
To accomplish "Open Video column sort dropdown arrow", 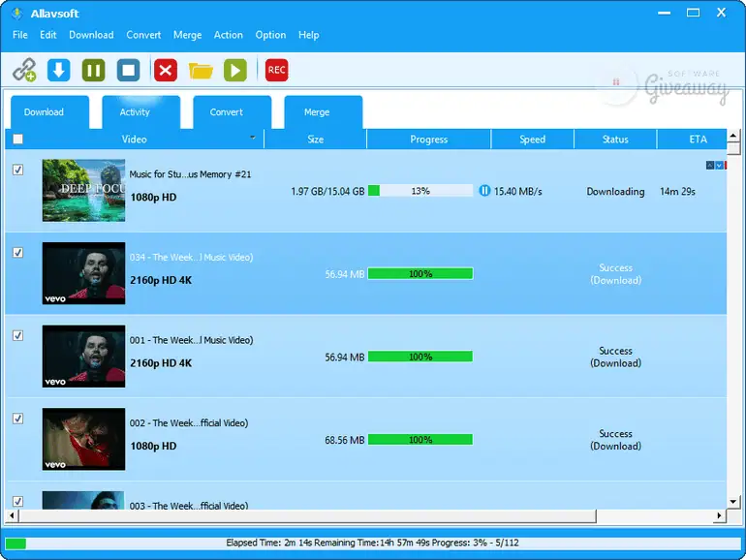I will [x=253, y=138].
